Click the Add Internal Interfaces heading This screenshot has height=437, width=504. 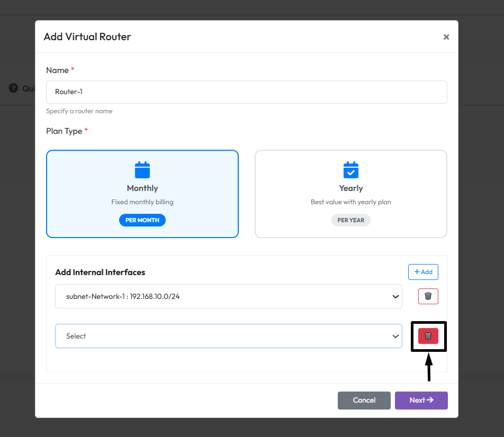click(x=100, y=272)
